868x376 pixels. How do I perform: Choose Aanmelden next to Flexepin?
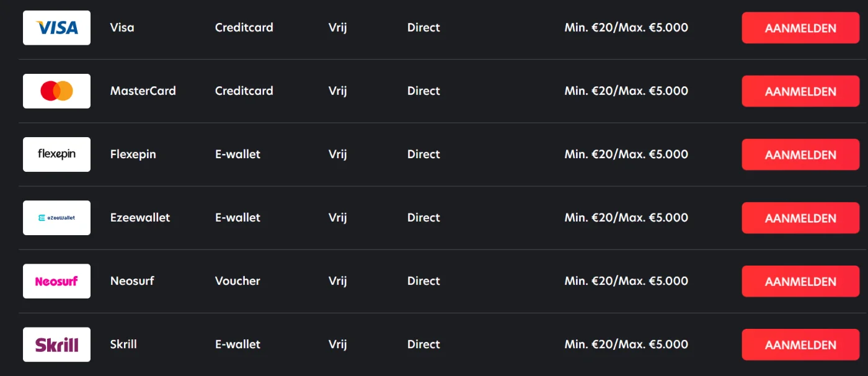(x=800, y=154)
